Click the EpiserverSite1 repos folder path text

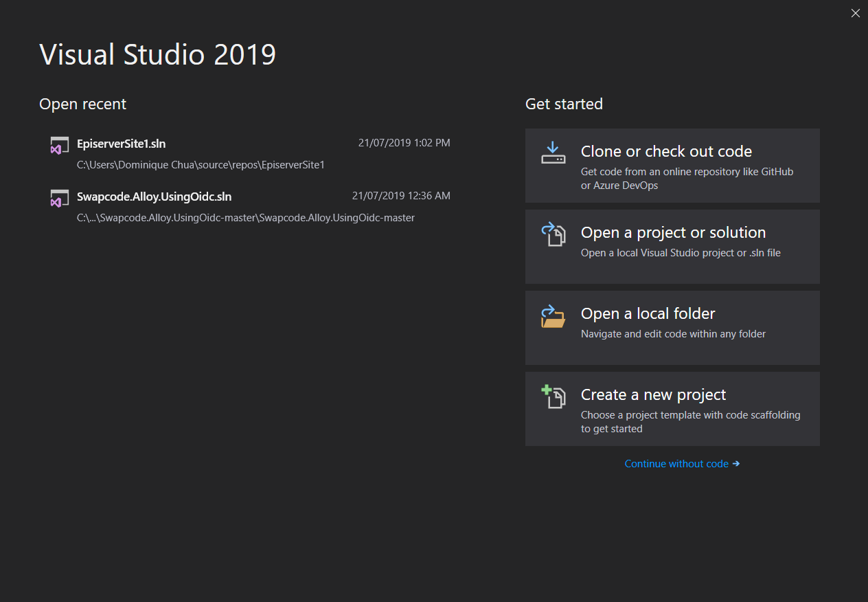(201, 165)
